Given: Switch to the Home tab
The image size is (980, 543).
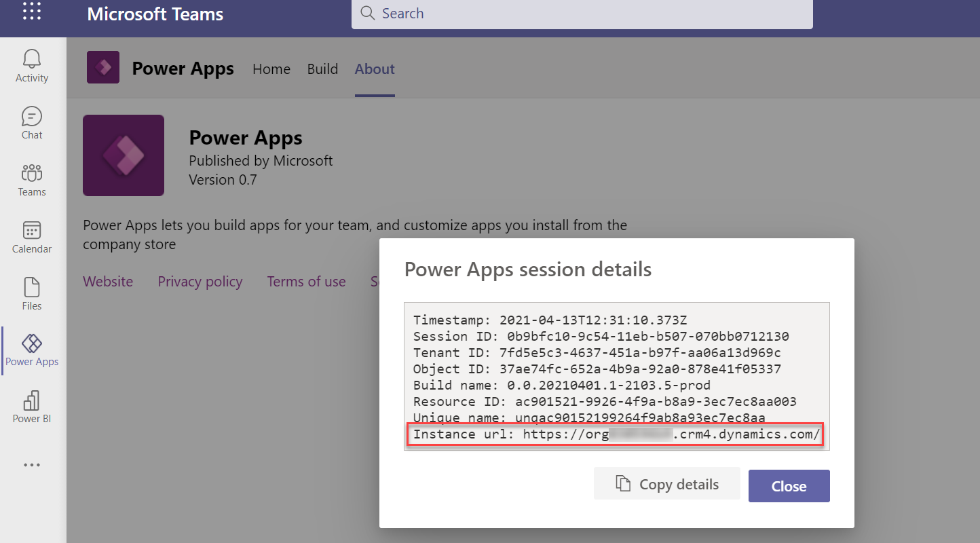Looking at the screenshot, I should pyautogui.click(x=271, y=69).
